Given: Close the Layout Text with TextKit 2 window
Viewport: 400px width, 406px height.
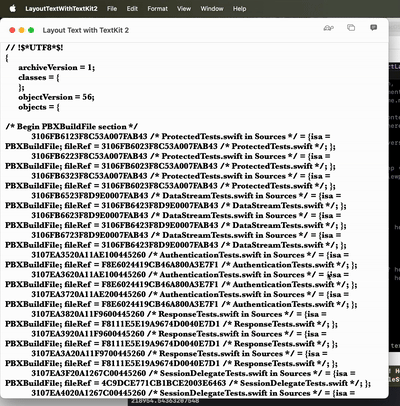Looking at the screenshot, I should point(12,30).
